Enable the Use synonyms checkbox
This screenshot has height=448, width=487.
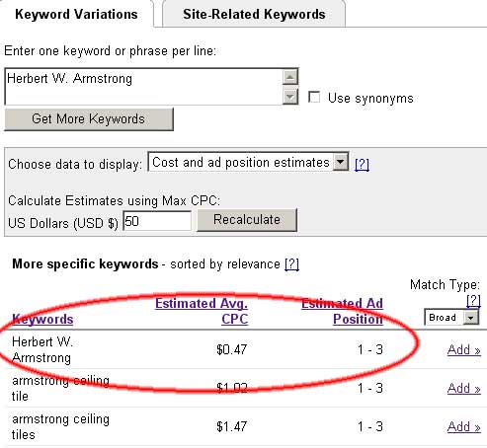(314, 98)
